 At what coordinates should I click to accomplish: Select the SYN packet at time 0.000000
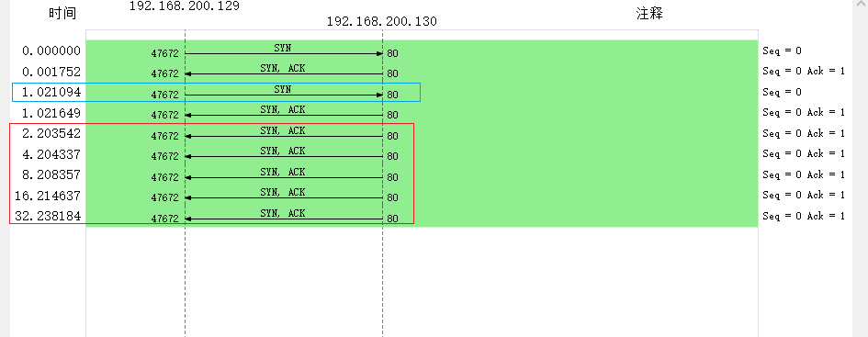(422, 51)
